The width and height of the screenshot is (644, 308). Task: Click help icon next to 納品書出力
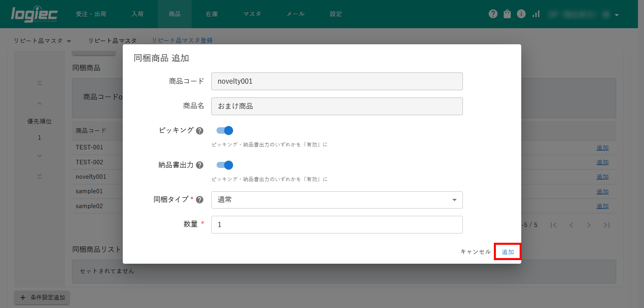(200, 165)
